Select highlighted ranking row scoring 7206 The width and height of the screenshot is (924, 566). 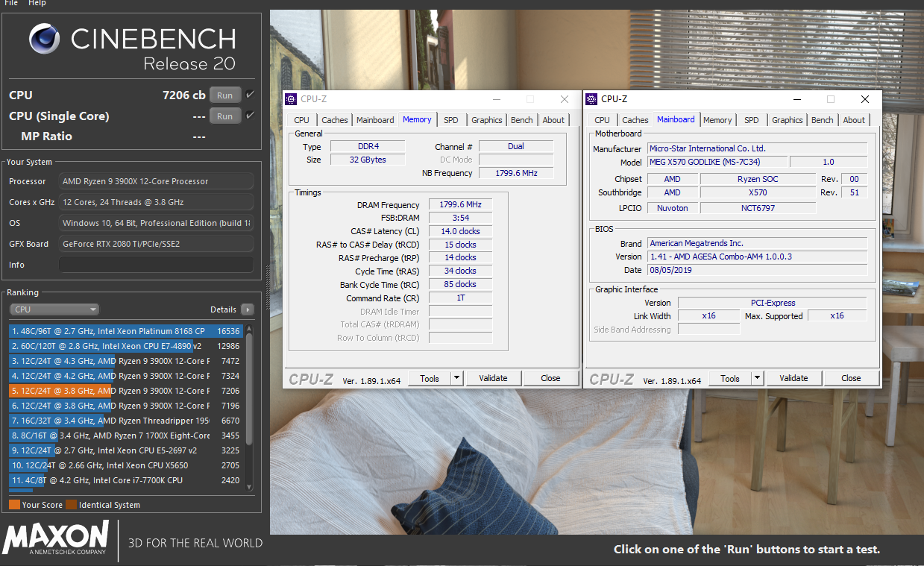click(x=126, y=391)
